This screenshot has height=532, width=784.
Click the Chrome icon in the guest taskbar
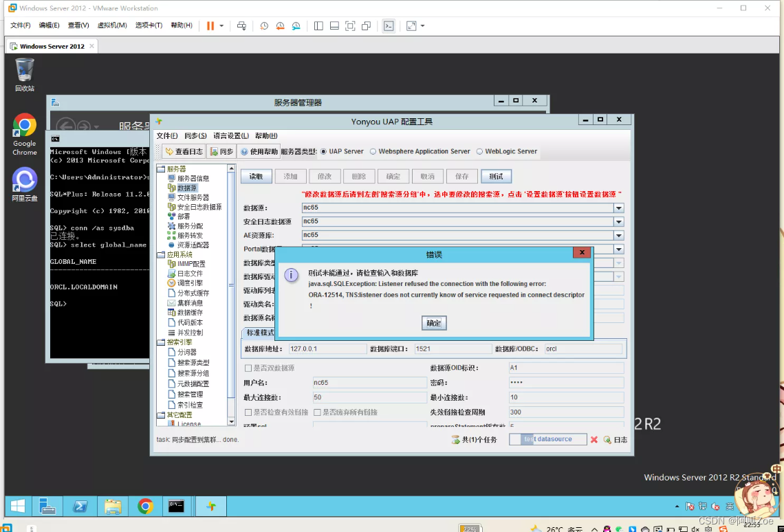pos(146,506)
